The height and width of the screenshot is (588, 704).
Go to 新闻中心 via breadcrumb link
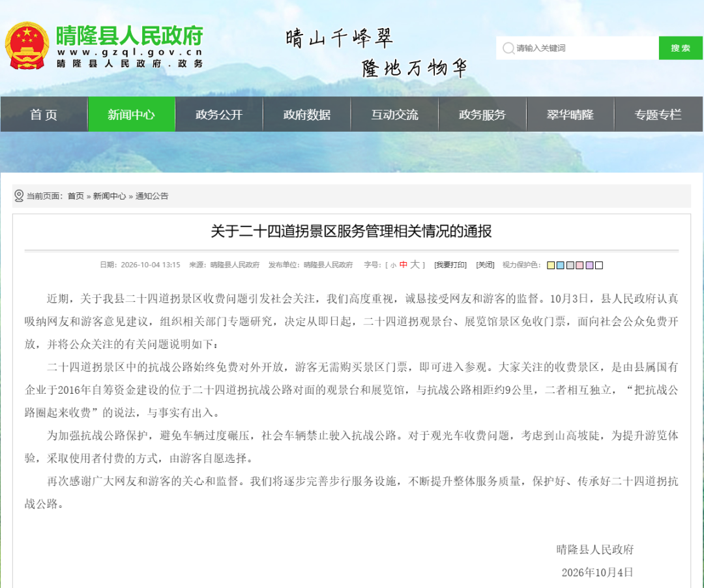click(x=109, y=196)
